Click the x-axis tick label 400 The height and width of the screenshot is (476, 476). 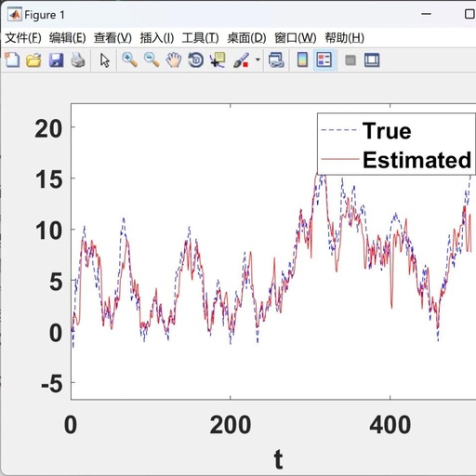[390, 425]
